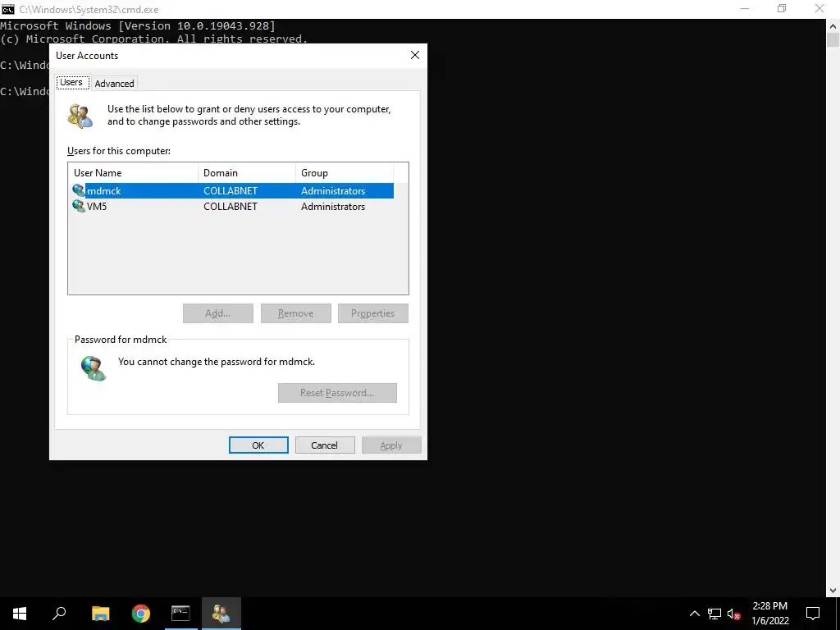The height and width of the screenshot is (630, 840).
Task: Show hidden system tray icons
Action: pos(694,614)
